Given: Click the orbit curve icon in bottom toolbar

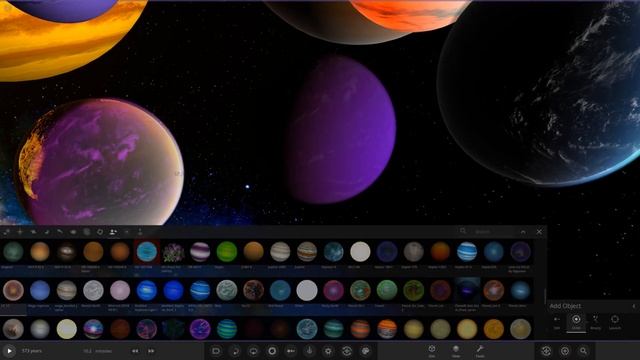Looking at the screenshot, I should tap(235, 351).
